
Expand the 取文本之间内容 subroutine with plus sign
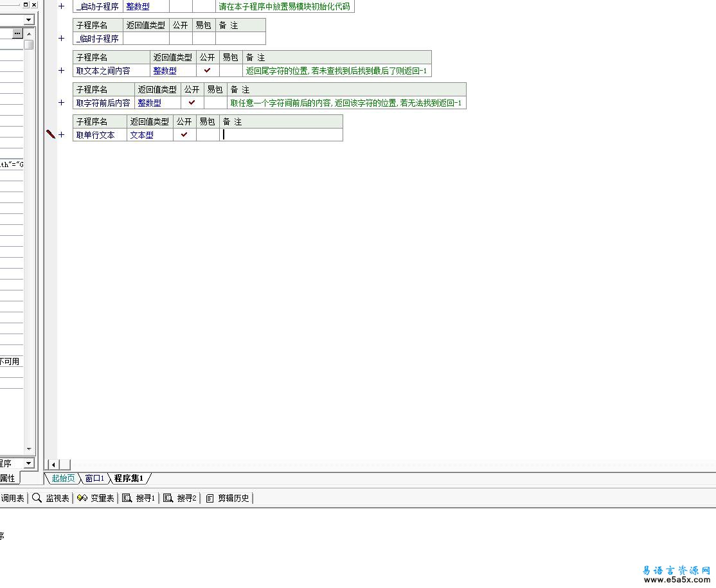[62, 71]
